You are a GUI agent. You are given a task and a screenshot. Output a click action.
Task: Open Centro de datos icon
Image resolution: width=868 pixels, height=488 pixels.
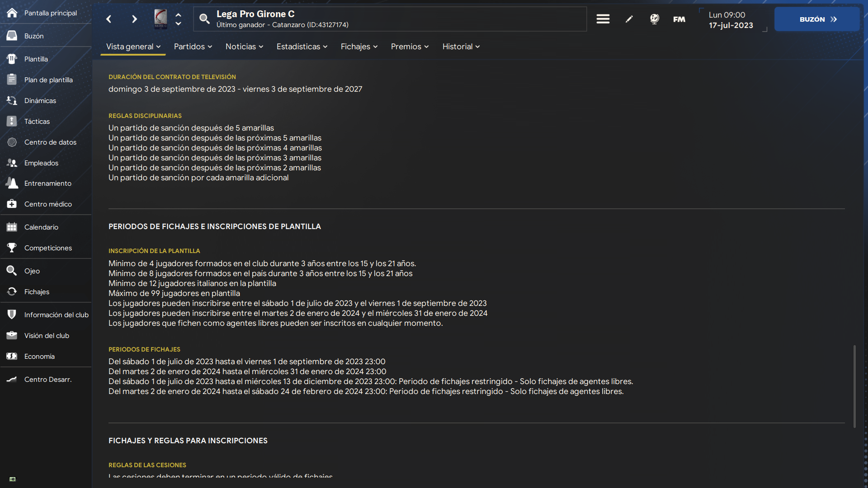[x=12, y=142]
